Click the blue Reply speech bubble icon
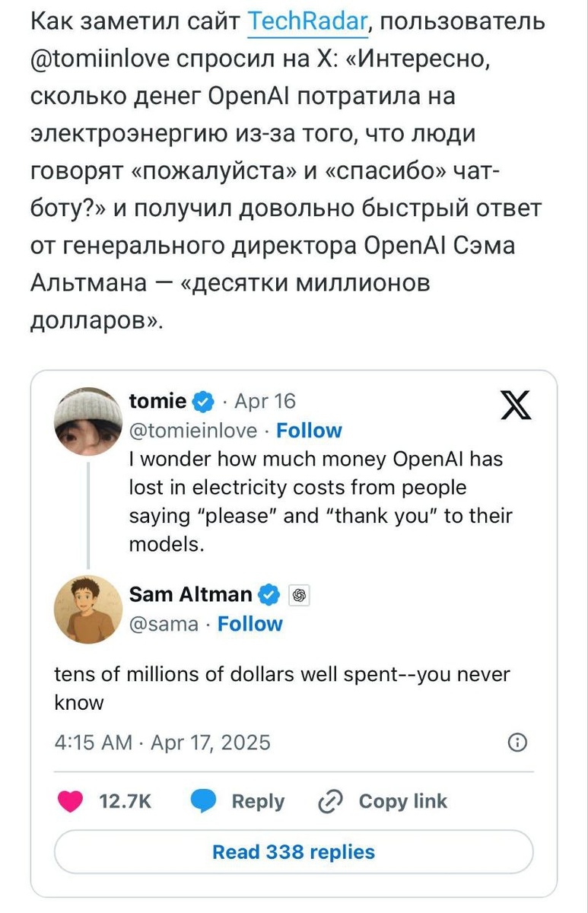The image size is (588, 913). click(202, 801)
